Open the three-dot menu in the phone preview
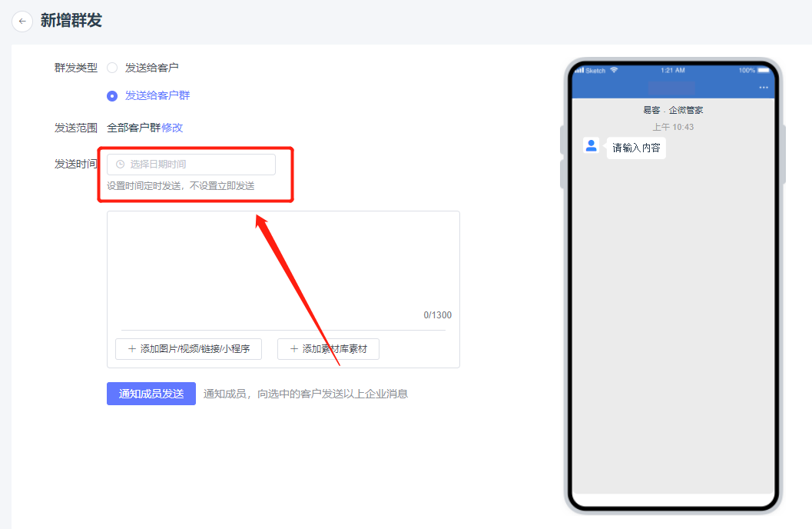This screenshot has height=529, width=812. coord(763,87)
